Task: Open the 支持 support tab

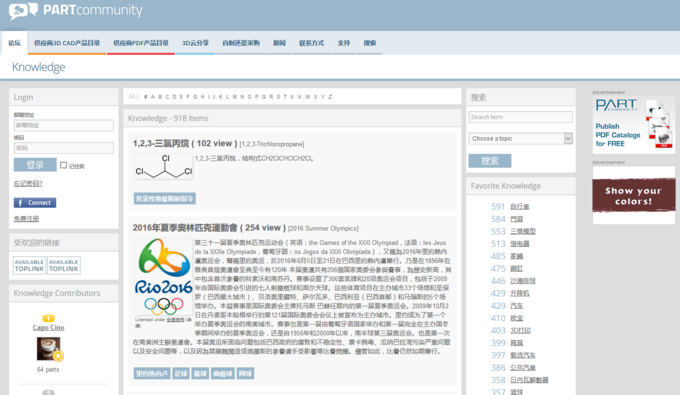Action: (x=343, y=43)
